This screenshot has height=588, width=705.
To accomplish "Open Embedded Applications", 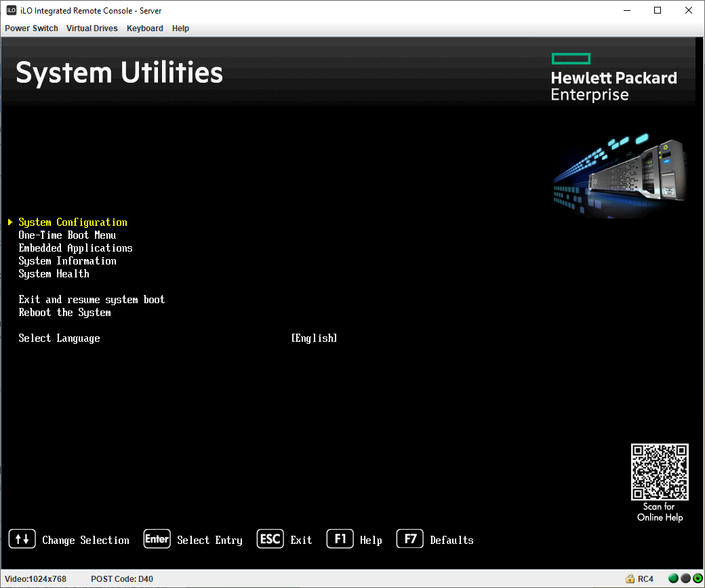I will [x=75, y=248].
